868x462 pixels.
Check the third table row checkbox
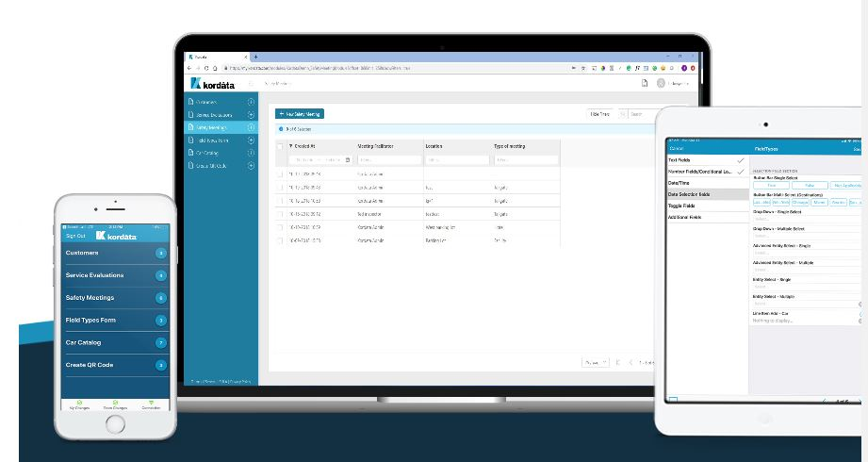coord(280,201)
